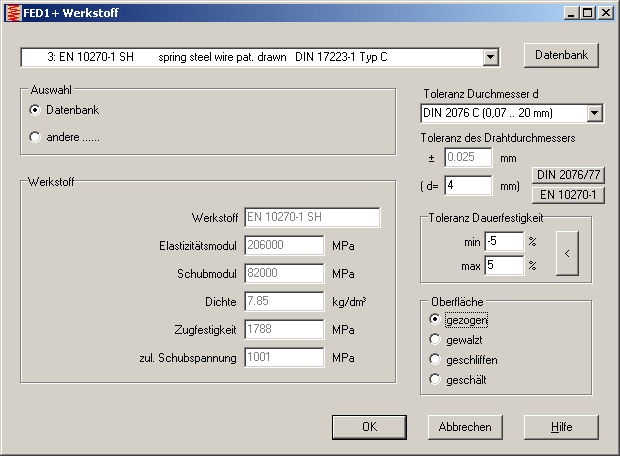
Task: Open the material selection dropdown
Action: point(490,57)
